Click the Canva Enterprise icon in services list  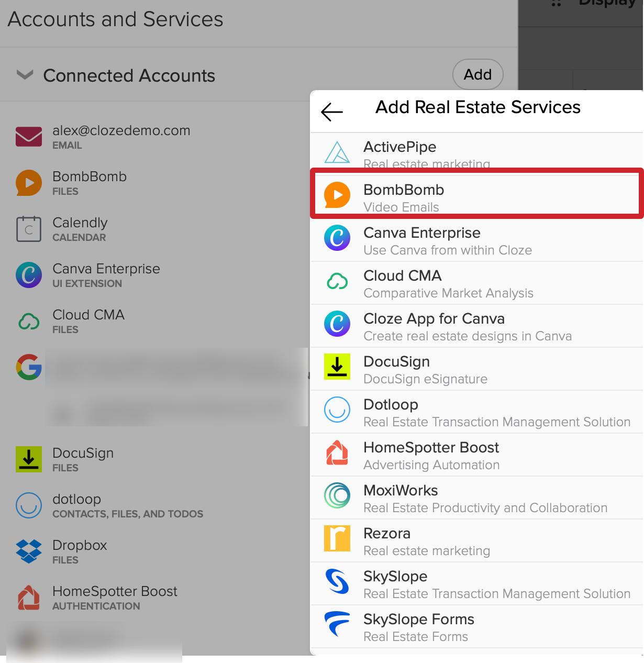coord(337,238)
